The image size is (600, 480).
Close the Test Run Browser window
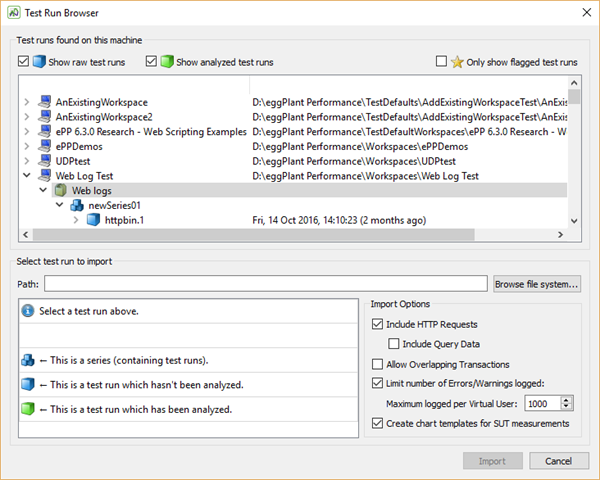(x=586, y=13)
